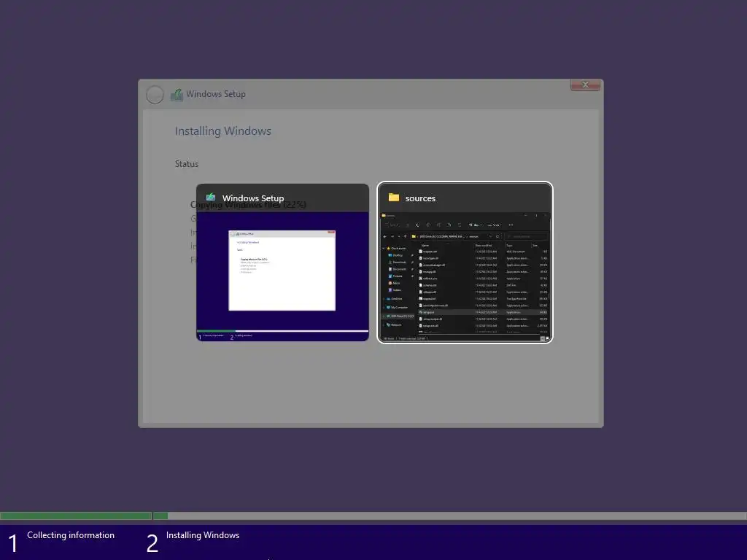Click the Windows Setup dialog title icon
Viewport: 747px width, 560px height.
(x=177, y=95)
